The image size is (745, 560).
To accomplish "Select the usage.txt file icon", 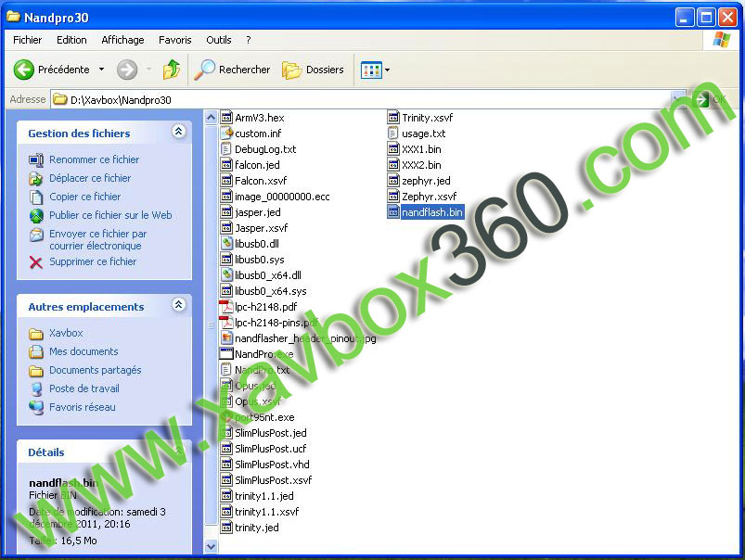I will (x=393, y=133).
